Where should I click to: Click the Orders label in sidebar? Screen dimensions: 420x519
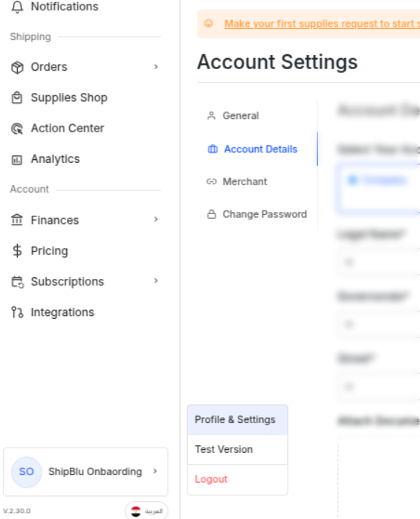click(x=49, y=67)
